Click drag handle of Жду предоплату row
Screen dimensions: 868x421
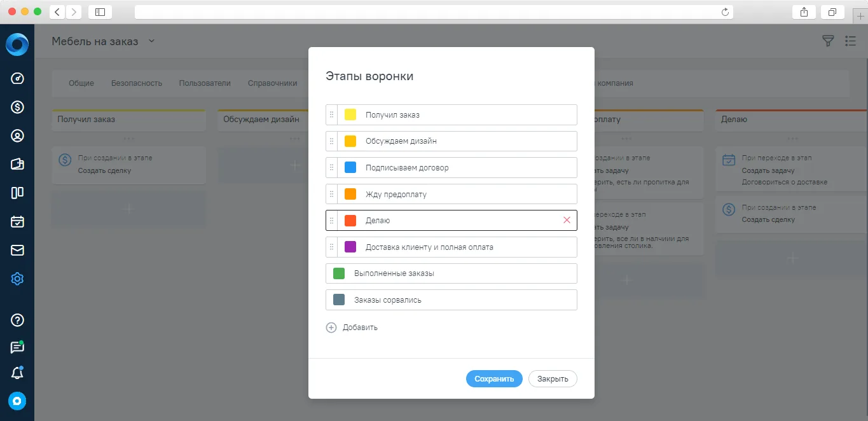point(331,194)
